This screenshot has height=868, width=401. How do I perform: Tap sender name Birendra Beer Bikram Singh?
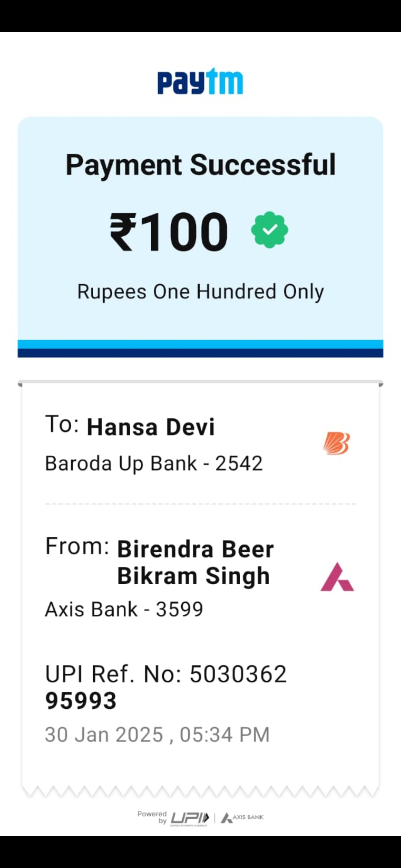(x=195, y=562)
